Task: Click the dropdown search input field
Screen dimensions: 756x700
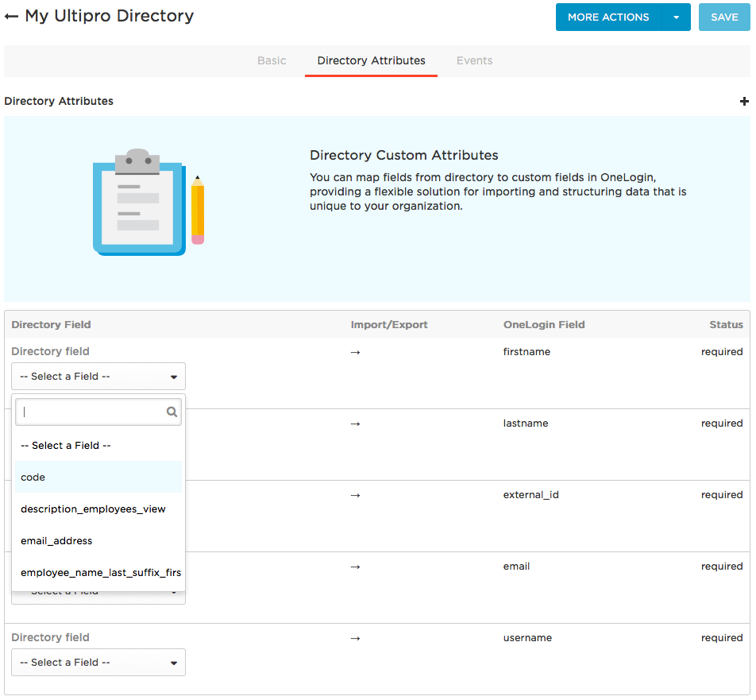Action: click(98, 412)
